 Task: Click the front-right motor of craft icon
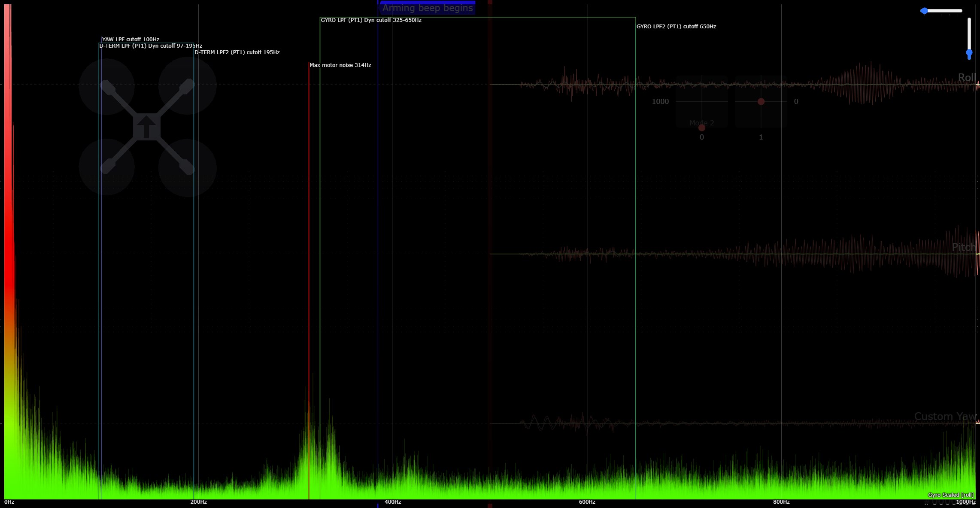coord(187,86)
